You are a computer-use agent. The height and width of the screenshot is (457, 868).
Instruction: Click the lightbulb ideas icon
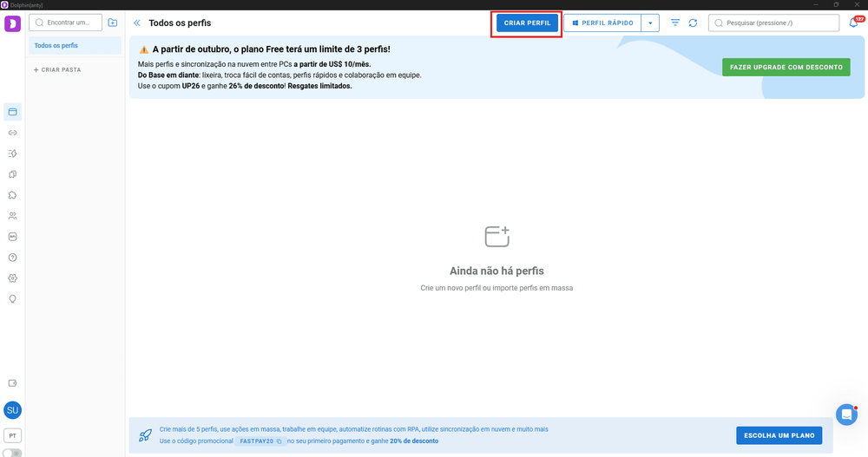pyautogui.click(x=13, y=299)
